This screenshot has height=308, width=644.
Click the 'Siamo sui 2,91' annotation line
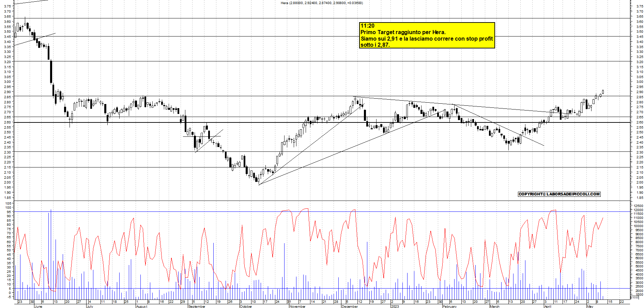427,39
